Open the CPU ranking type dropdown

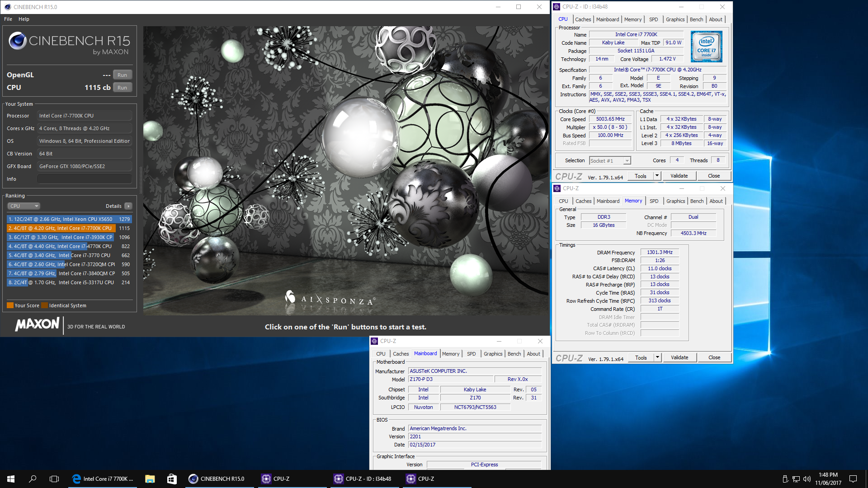24,206
